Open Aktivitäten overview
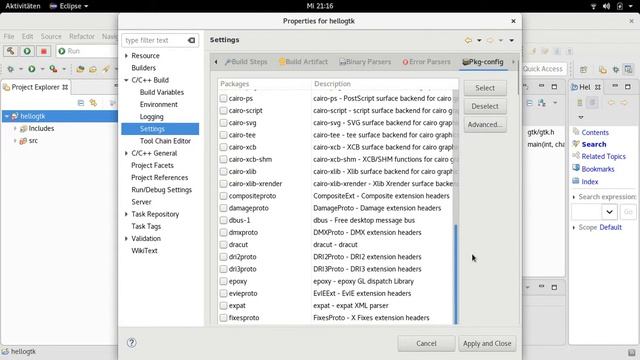The height and width of the screenshot is (360, 640). point(23,6)
